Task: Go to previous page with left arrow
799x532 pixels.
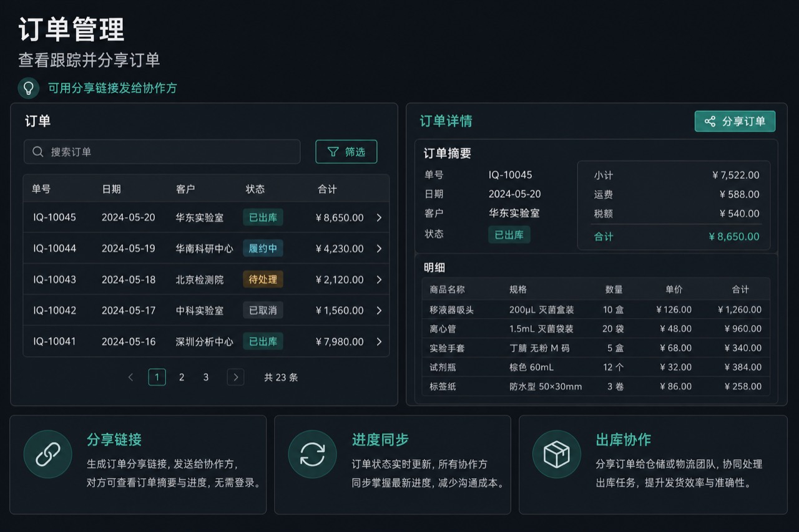Action: tap(130, 377)
